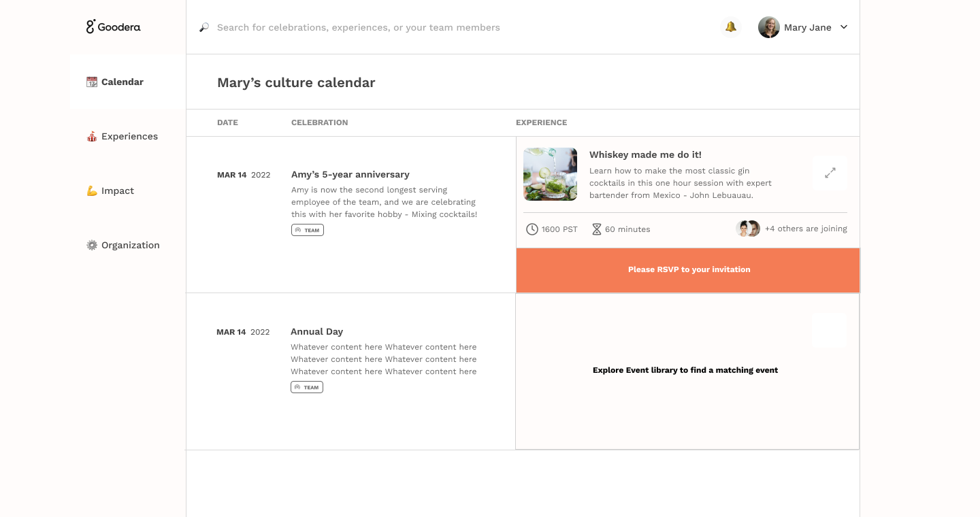Open the cocktail event thumbnail
The width and height of the screenshot is (980, 517).
click(x=550, y=174)
